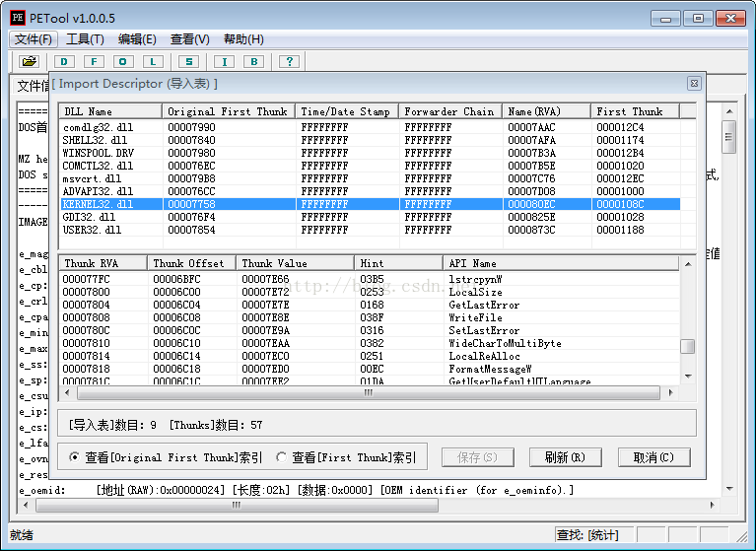Select ADVAPI32.dll row
Viewport: 756px width, 551px height.
pos(371,191)
